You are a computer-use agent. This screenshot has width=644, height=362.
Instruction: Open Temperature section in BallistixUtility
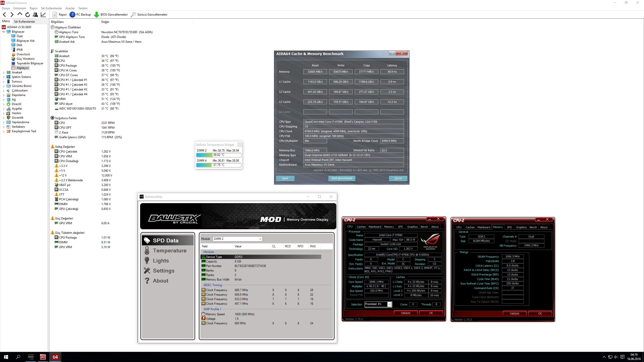coord(168,251)
